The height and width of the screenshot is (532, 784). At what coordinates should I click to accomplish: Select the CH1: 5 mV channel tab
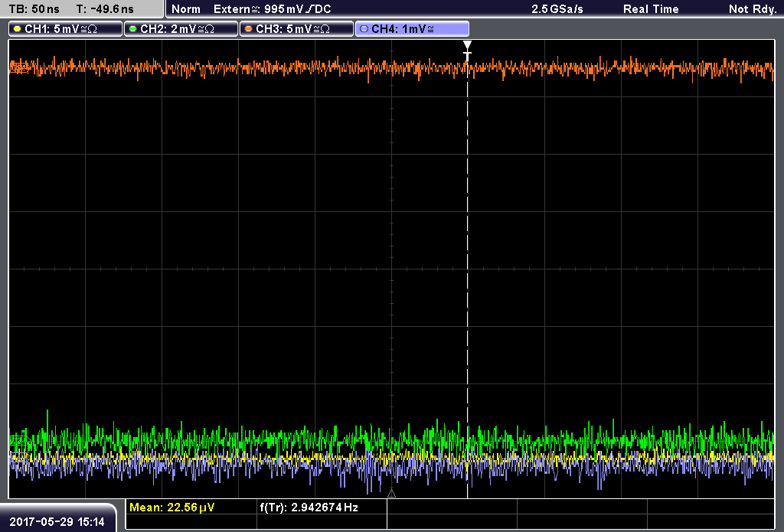click(x=66, y=29)
